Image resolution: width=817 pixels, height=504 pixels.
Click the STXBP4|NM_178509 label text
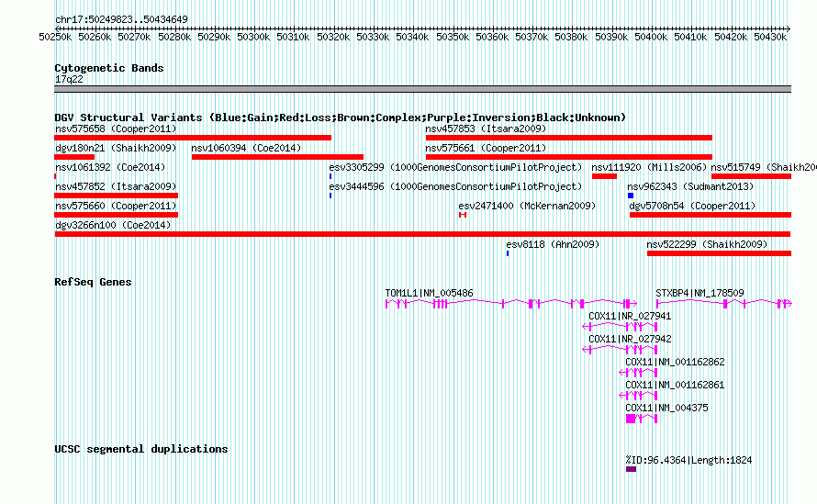(699, 293)
